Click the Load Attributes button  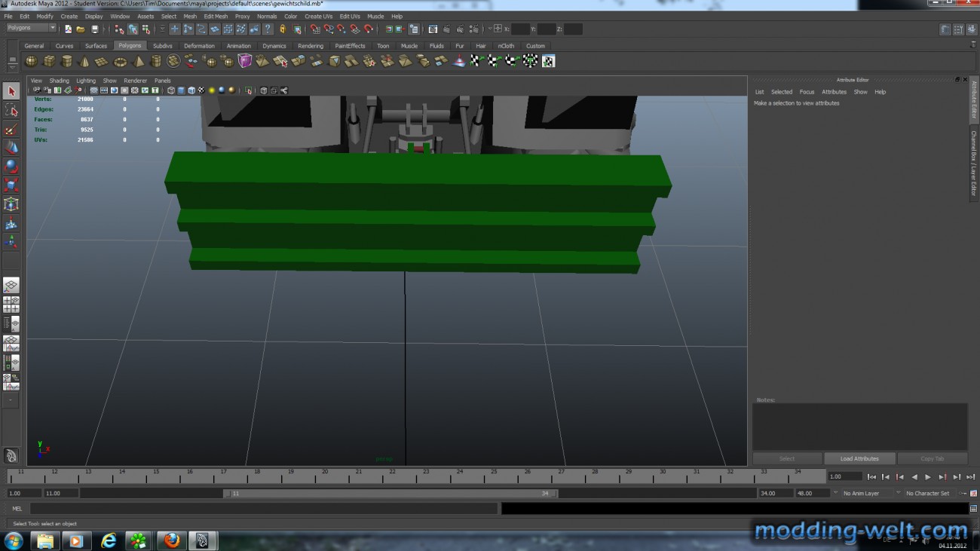[859, 458]
